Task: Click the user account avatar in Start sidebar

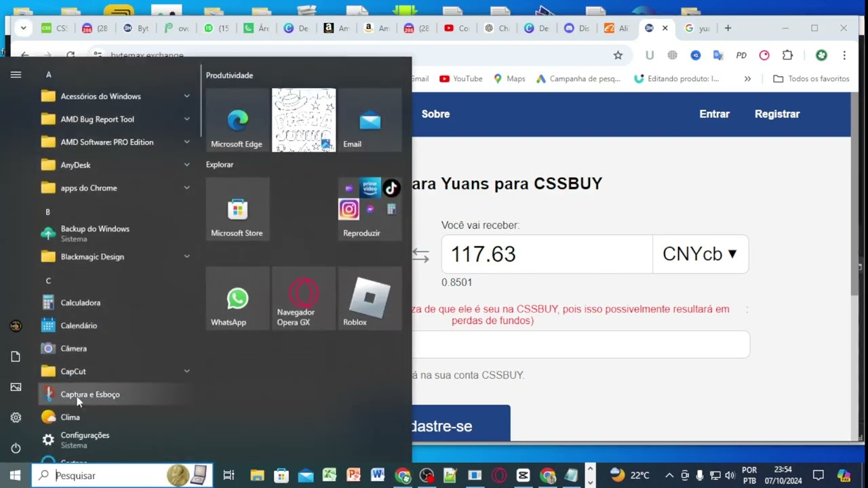Action: (16, 326)
